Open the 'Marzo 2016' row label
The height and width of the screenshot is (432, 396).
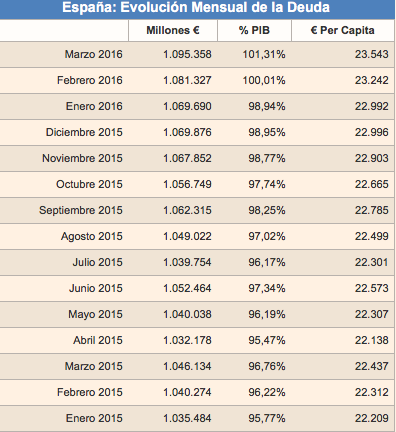[x=94, y=54]
